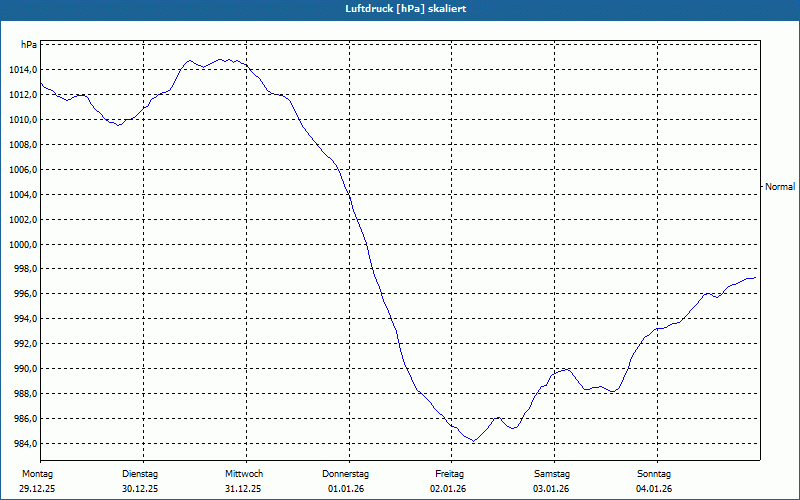Select the date 31.12.25
Viewport: 800px width, 500px height.
tap(243, 489)
